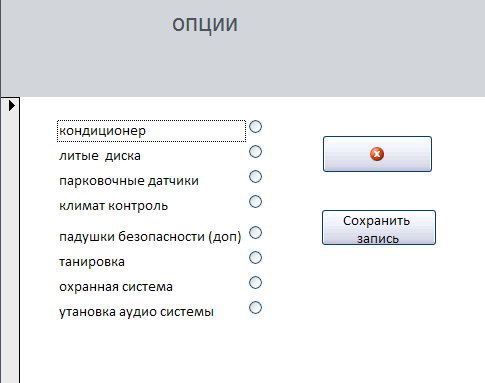Click the парковочные датчики label text
The image size is (485, 383).
(x=129, y=181)
